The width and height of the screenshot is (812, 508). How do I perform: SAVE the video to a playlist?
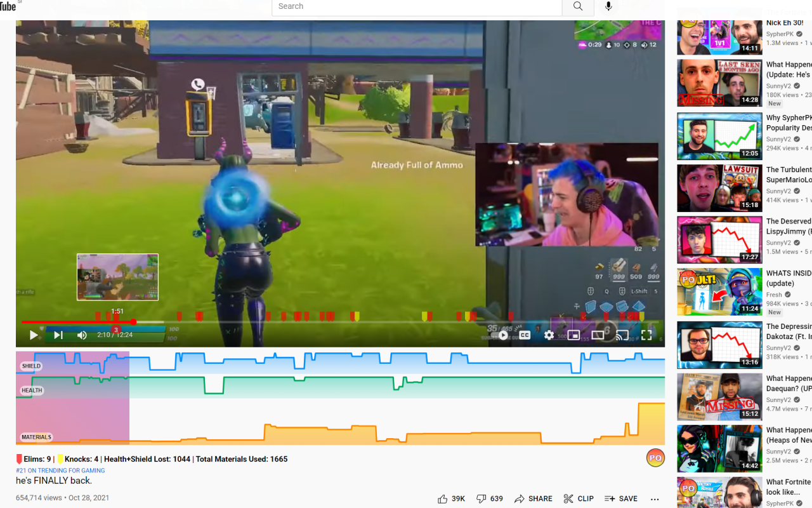(621, 498)
